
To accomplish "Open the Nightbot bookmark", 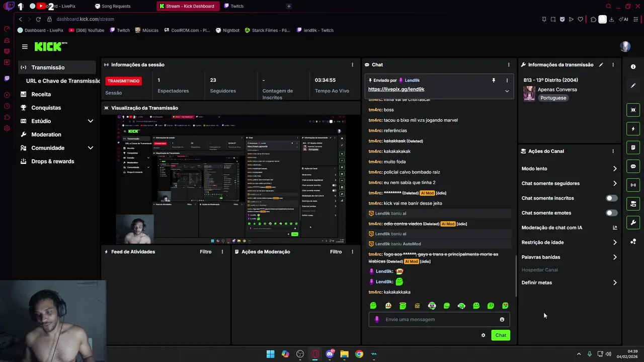I will 227,30.
